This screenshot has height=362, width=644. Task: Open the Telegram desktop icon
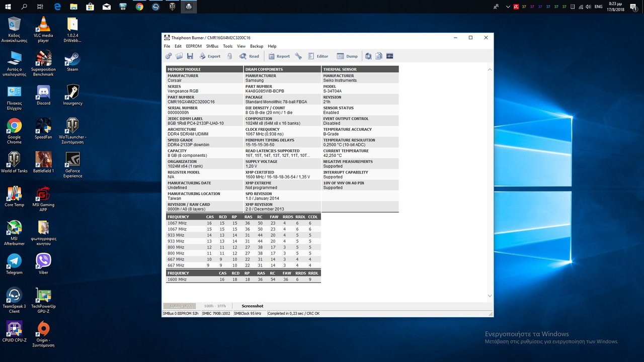[x=14, y=264]
